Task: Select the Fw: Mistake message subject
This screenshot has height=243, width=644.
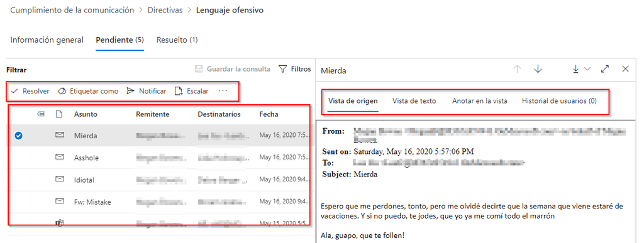Action: (92, 202)
